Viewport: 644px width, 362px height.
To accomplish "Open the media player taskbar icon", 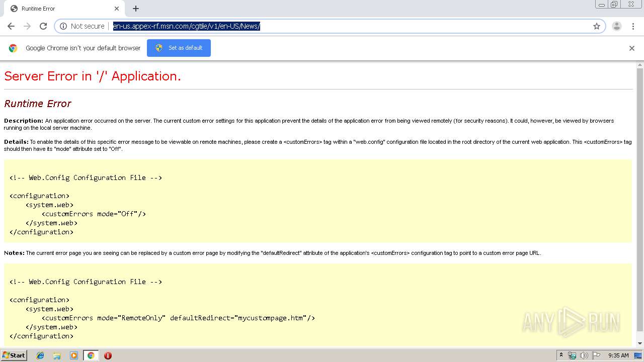I will (74, 355).
